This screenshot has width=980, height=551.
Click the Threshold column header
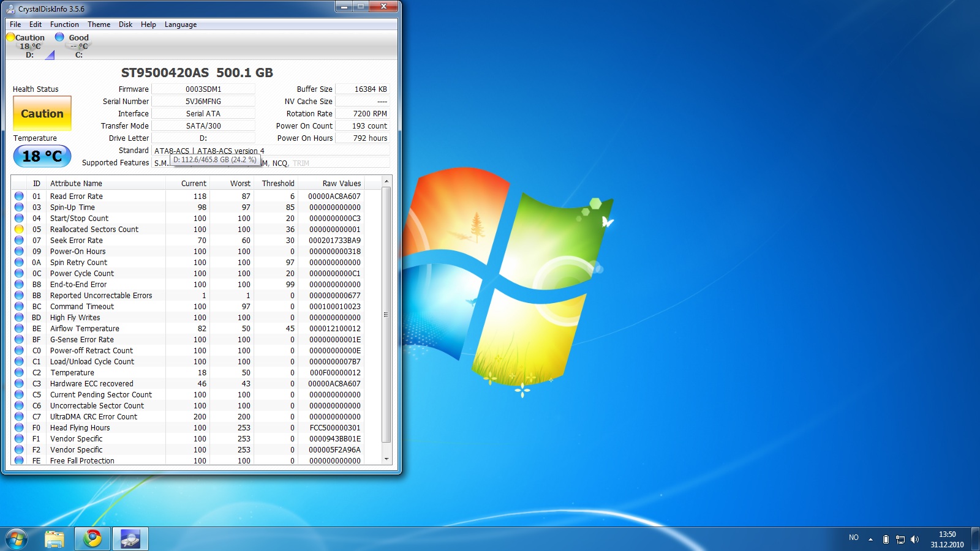(x=276, y=183)
